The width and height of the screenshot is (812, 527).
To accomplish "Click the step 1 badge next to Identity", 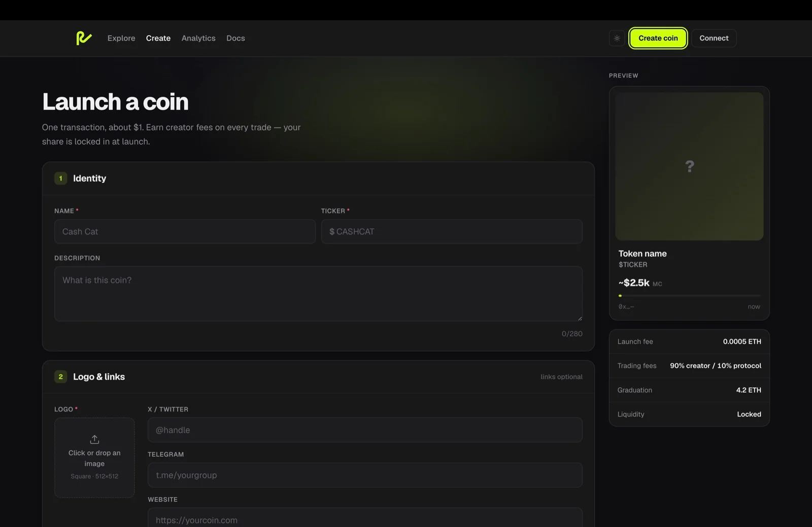I will click(x=60, y=178).
